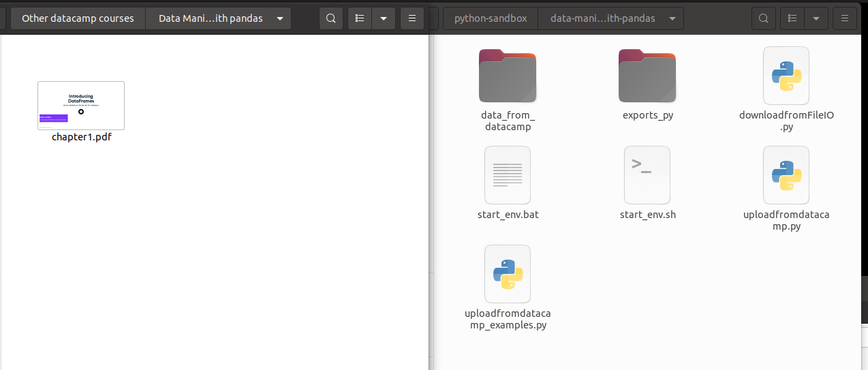Select the downloadfromFileIO.py Python file

(x=786, y=76)
